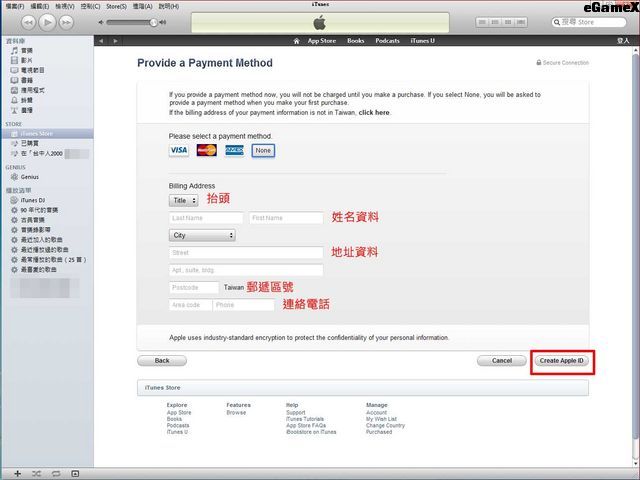The image size is (640, 480).
Task: Select None as payment method
Action: [x=263, y=151]
